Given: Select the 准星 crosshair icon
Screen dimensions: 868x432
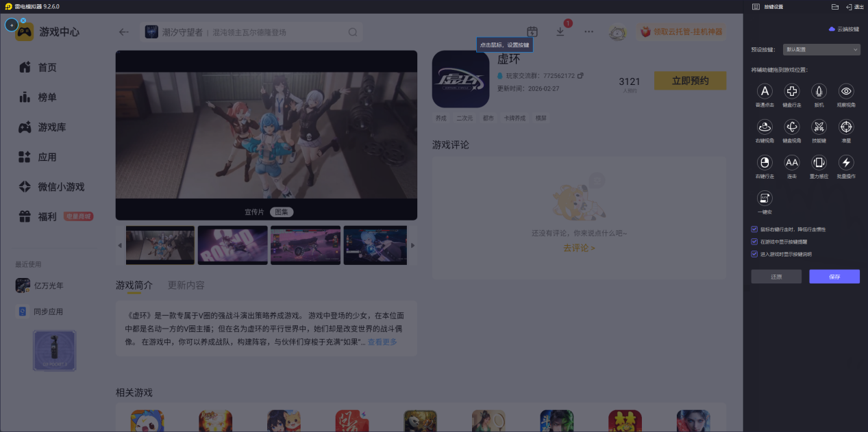Looking at the screenshot, I should pos(846,127).
